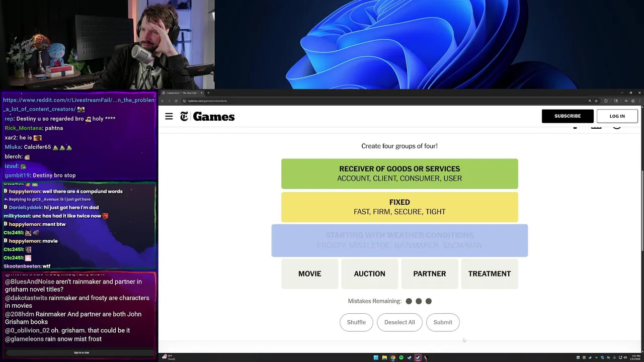This screenshot has width=644, height=362.
Task: Click the New York Times T logo
Action: (x=184, y=117)
